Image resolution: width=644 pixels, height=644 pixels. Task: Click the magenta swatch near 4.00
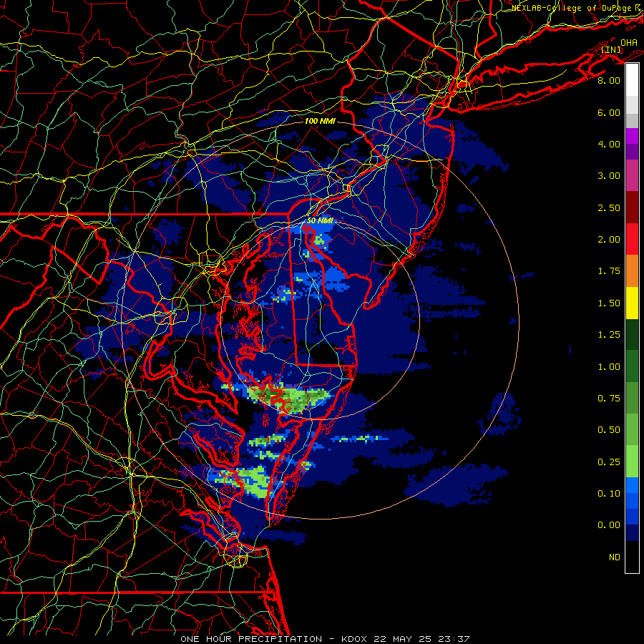632,136
